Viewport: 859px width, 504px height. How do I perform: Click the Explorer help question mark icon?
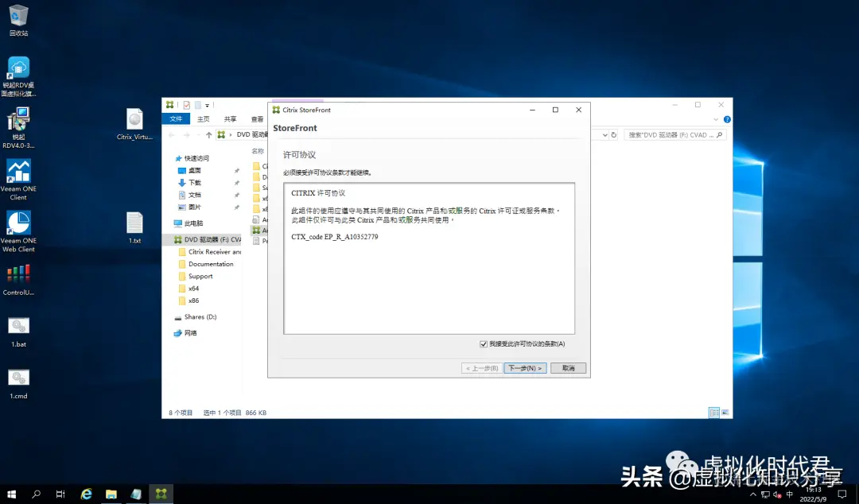[x=726, y=118]
